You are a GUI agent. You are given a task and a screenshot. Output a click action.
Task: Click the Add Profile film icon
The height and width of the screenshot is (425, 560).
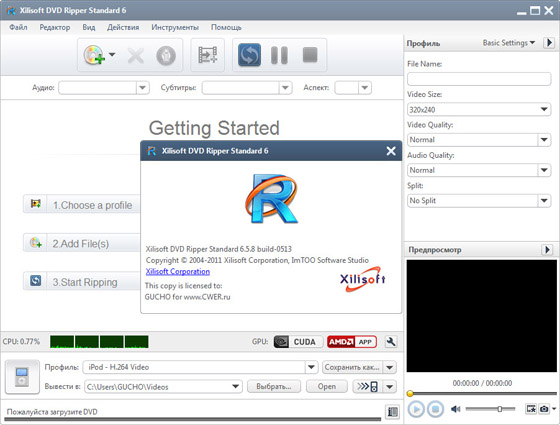[x=208, y=55]
